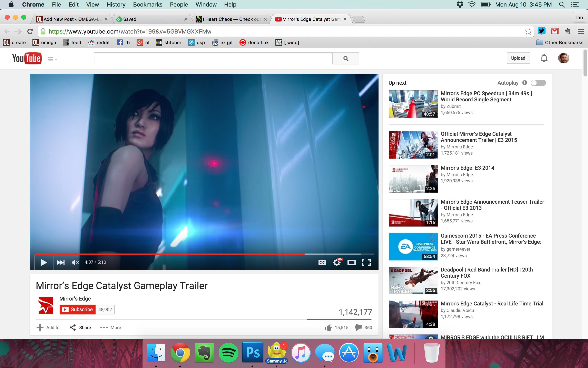Open the YouTube guide menu dropdown
The image size is (588, 368).
[52, 59]
